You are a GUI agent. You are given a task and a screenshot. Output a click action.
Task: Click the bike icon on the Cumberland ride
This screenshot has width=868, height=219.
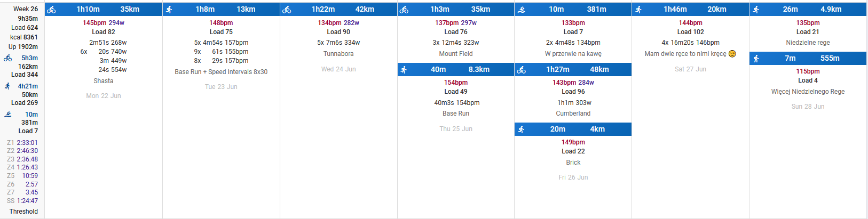pyautogui.click(x=522, y=70)
